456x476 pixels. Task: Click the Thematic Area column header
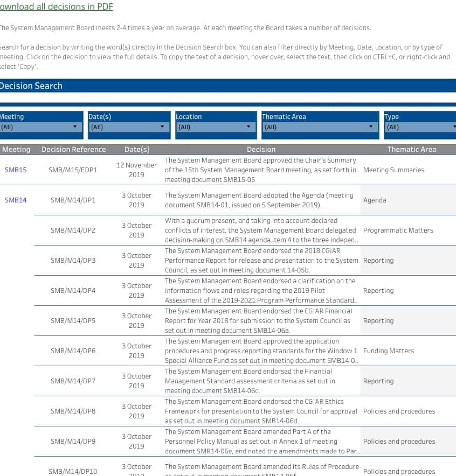pos(412,149)
